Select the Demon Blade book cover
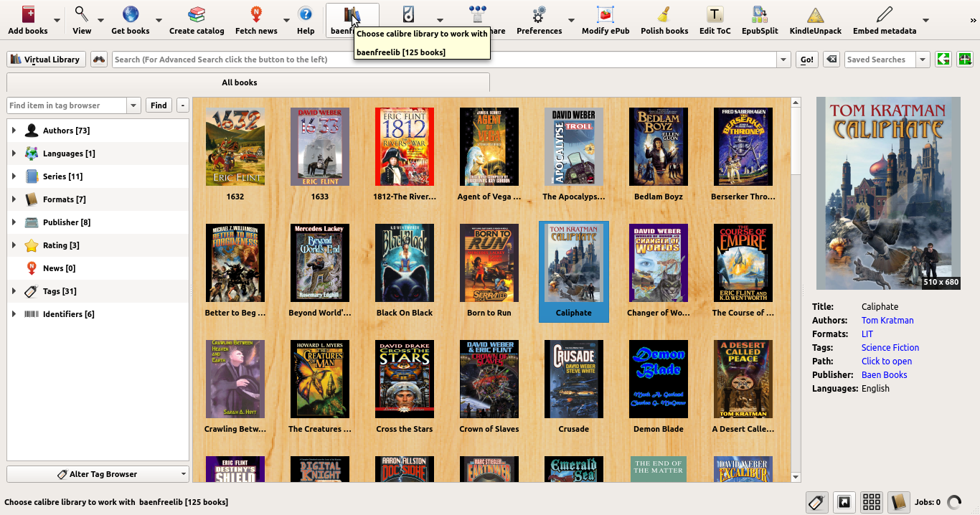The width and height of the screenshot is (980, 515). [659, 379]
